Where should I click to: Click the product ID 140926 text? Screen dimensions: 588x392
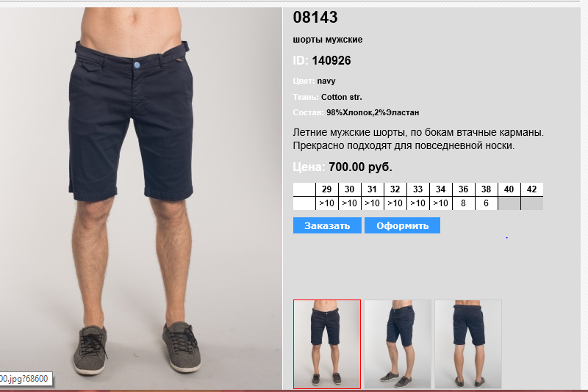coord(331,60)
